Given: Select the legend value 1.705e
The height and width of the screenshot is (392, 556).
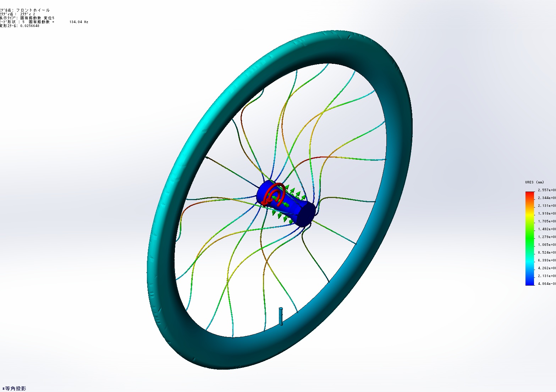Looking at the screenshot, I should click(547, 221).
